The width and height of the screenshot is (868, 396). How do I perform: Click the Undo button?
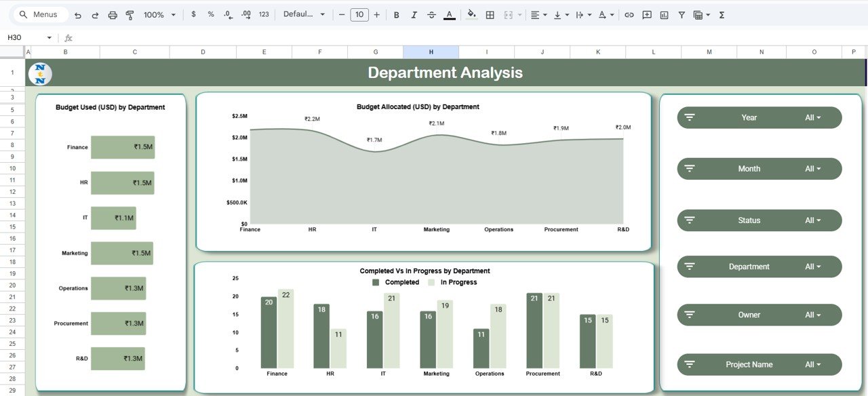click(x=77, y=14)
